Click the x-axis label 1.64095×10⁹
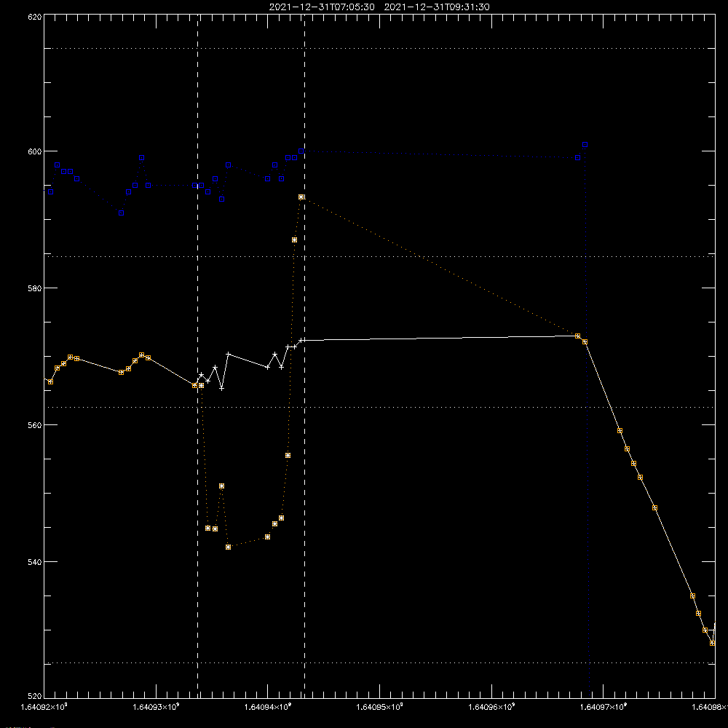Viewport: 728px width, 728px height. point(380,707)
